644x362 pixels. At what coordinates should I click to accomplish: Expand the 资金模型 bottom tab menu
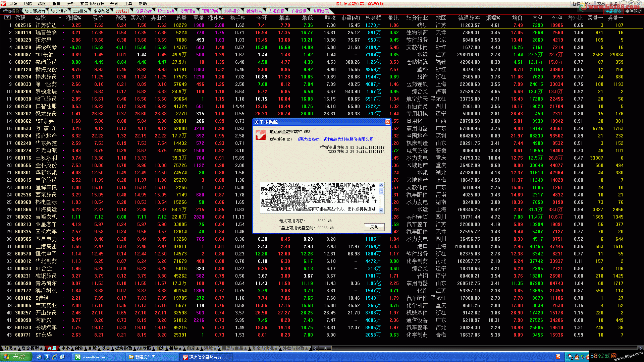(32, 348)
